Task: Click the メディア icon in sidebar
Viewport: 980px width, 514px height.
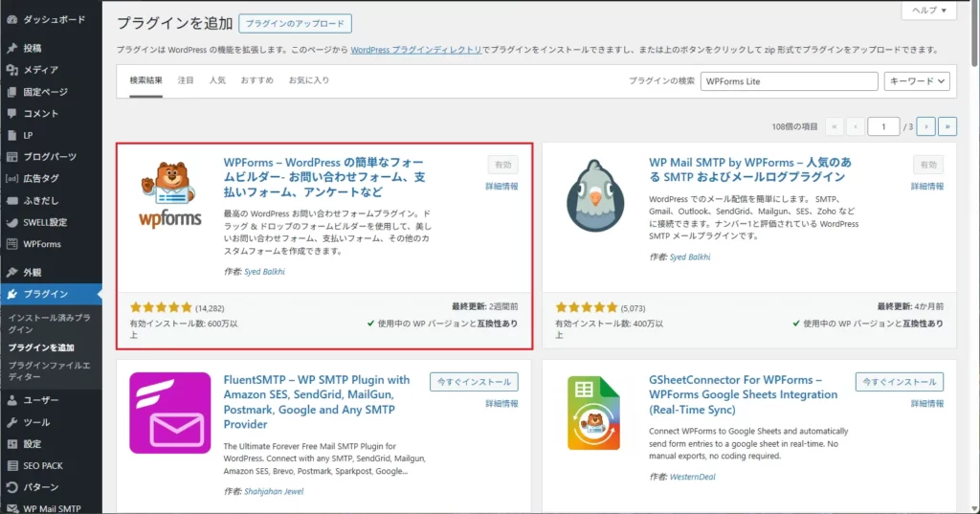Action: point(11,70)
